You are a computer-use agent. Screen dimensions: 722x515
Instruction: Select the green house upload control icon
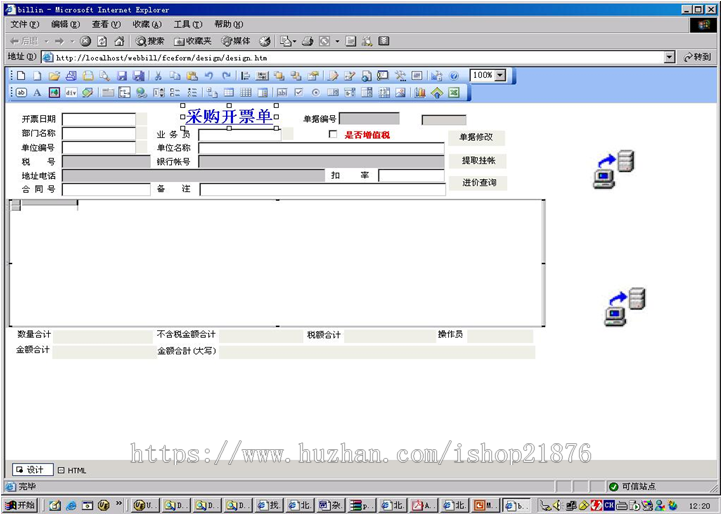[437, 93]
